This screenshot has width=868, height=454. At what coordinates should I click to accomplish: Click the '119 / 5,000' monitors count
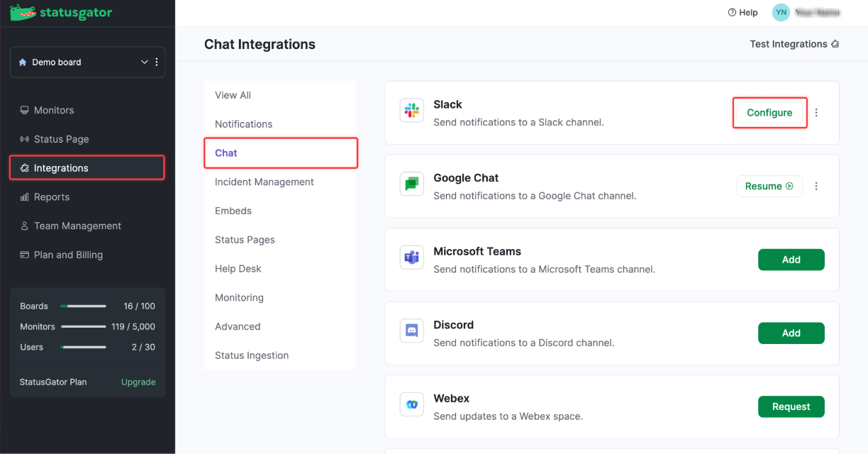coord(133,327)
